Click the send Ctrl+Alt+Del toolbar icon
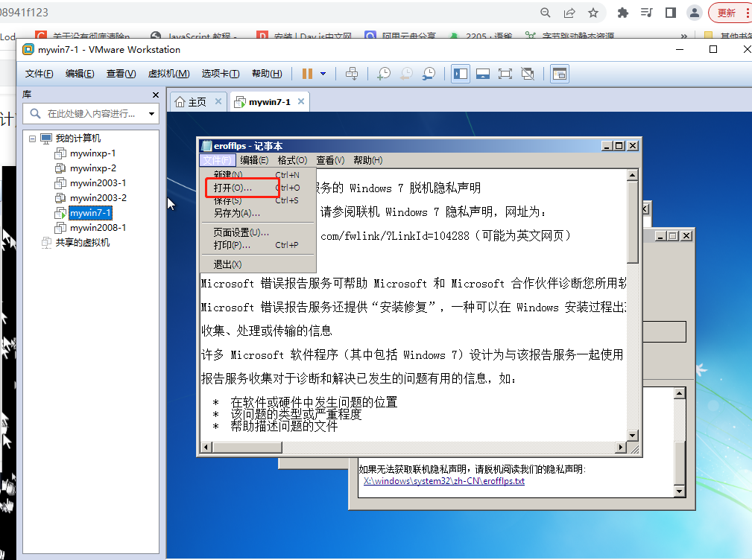Viewport: 752px width, 560px height. 352,74
